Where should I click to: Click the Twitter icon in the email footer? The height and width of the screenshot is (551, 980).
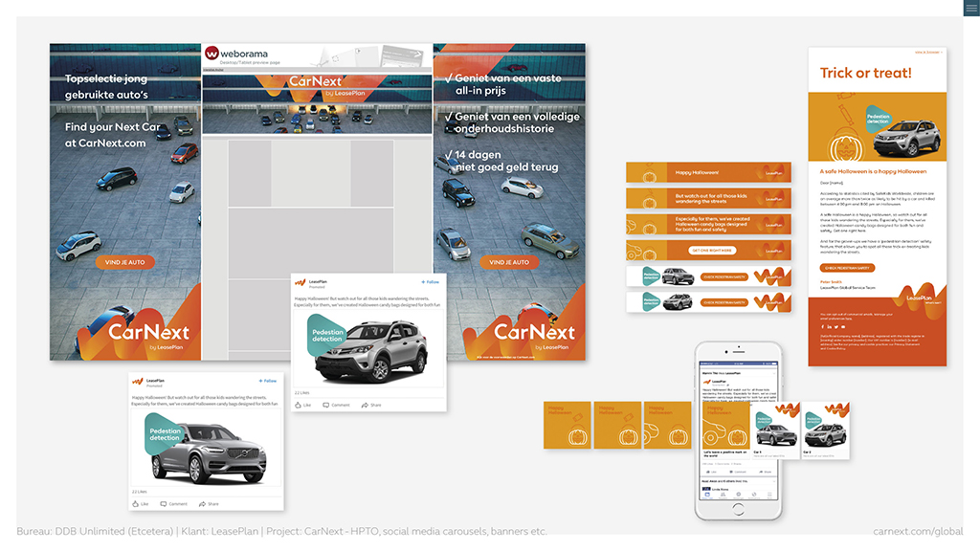pos(836,327)
